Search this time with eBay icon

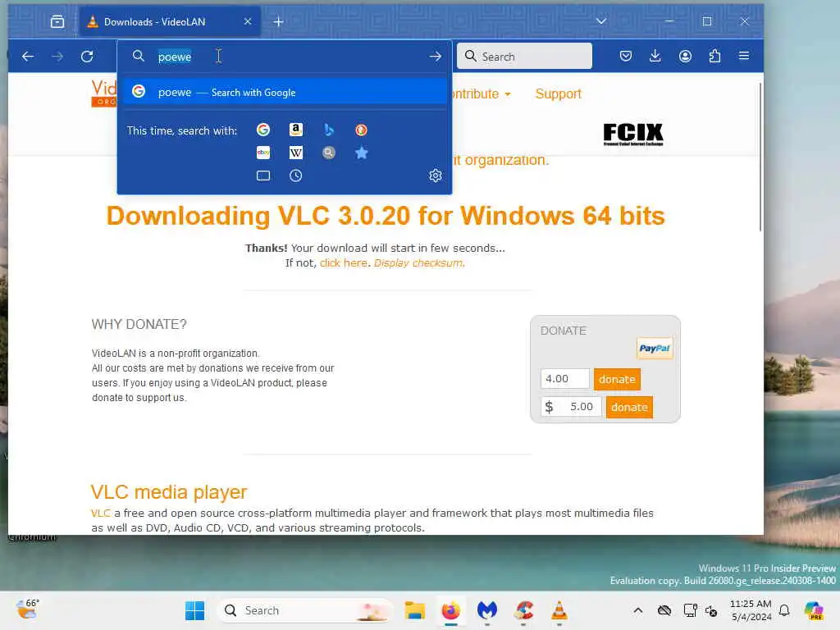pos(263,153)
